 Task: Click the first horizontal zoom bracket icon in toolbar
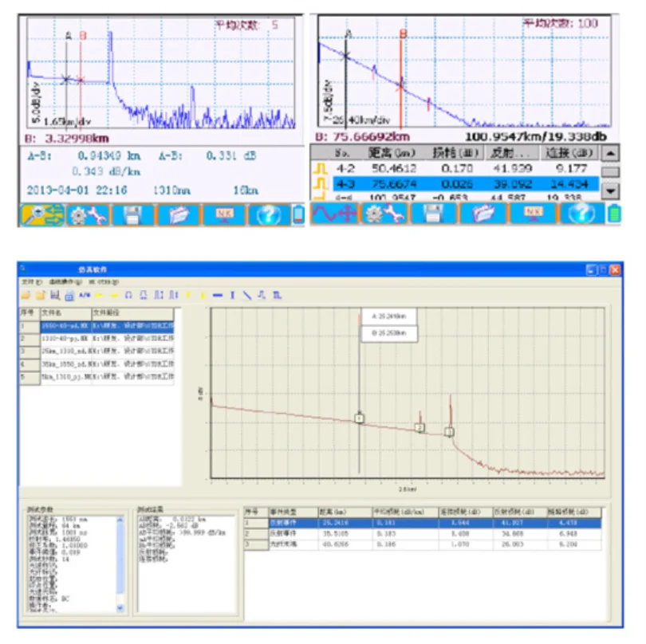(128, 295)
